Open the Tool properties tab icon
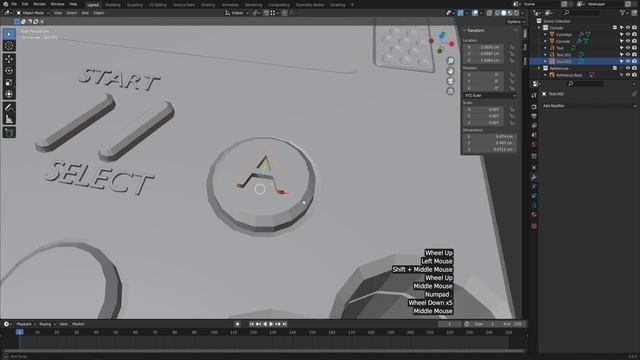 click(x=534, y=95)
